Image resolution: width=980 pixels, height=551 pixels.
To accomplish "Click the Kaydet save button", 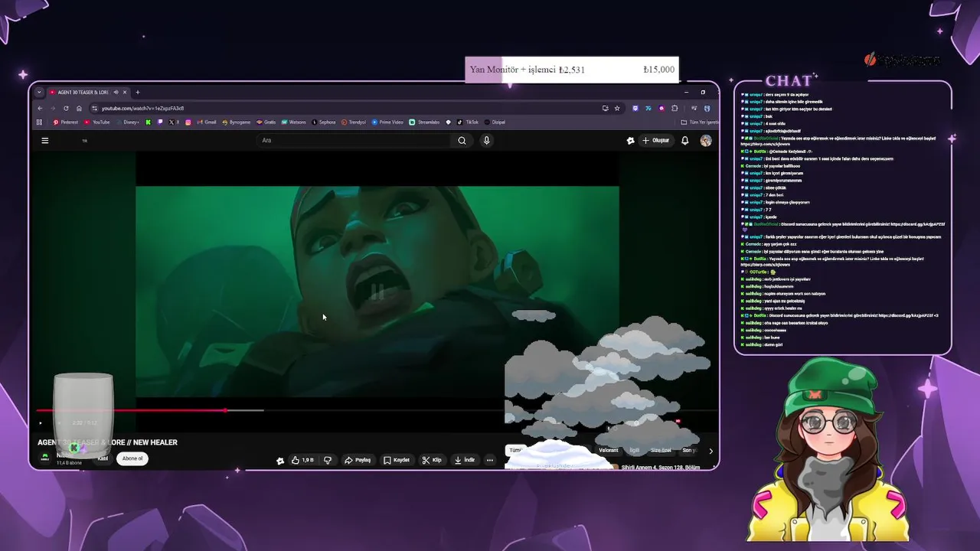I will [x=397, y=460].
